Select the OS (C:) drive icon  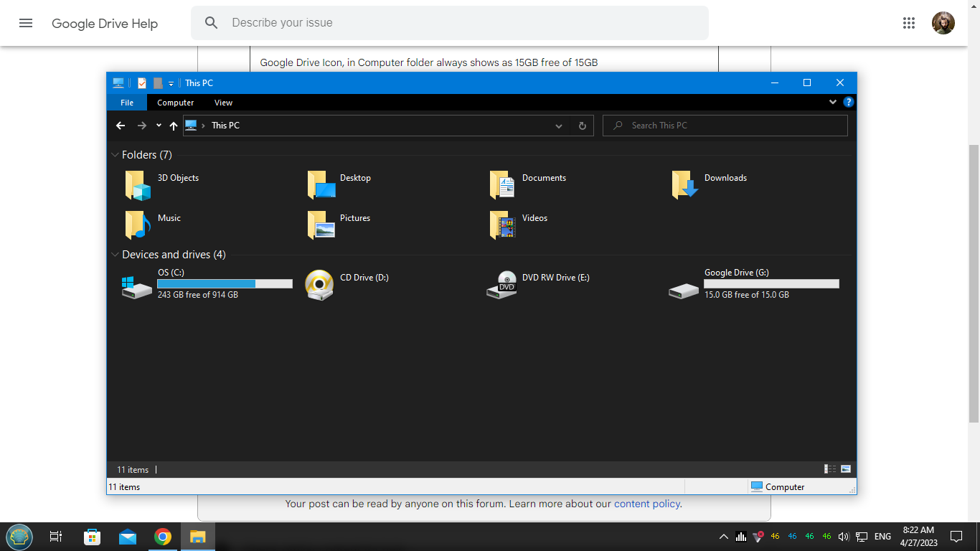(136, 286)
